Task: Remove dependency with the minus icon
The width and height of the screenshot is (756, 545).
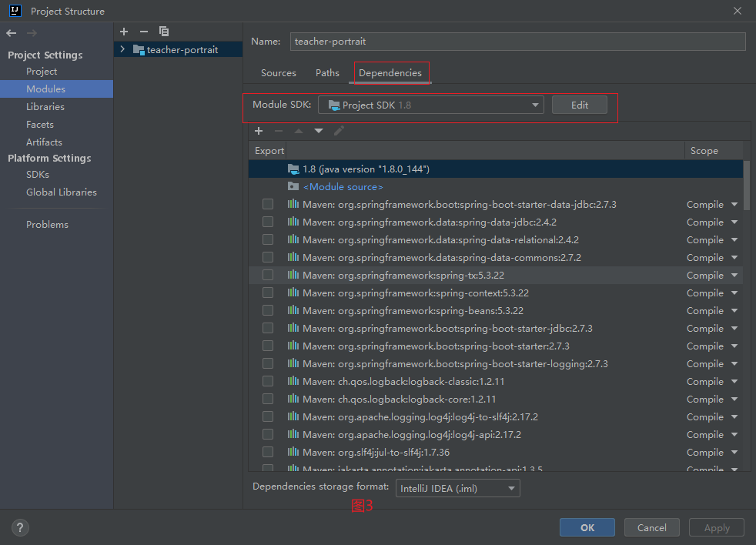Action: [279, 131]
